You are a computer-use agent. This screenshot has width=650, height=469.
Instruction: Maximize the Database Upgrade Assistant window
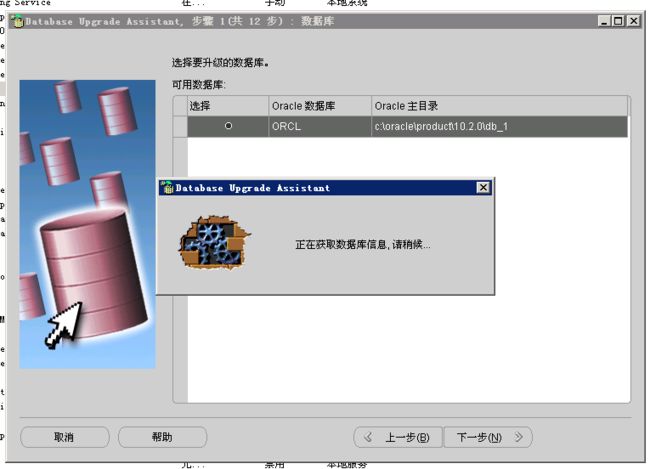point(618,21)
